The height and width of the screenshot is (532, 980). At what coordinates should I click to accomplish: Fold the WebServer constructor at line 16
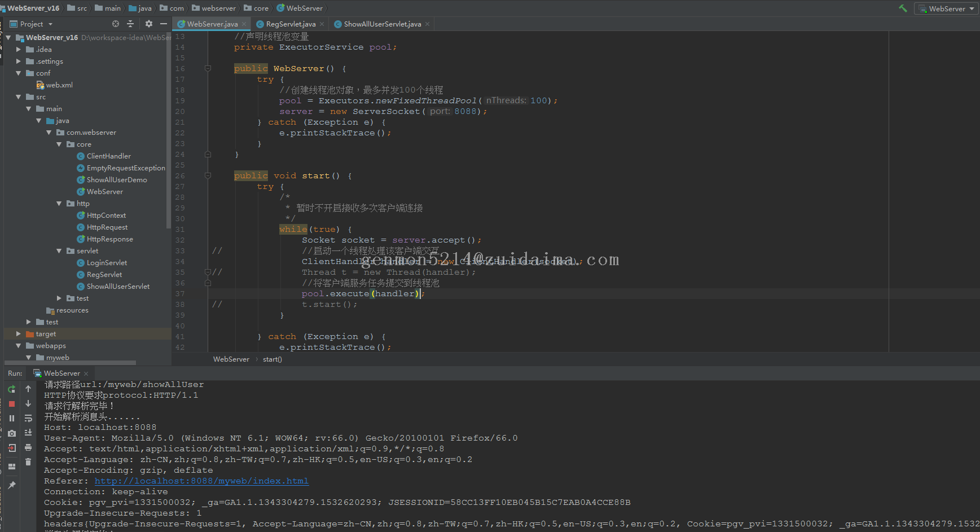208,68
